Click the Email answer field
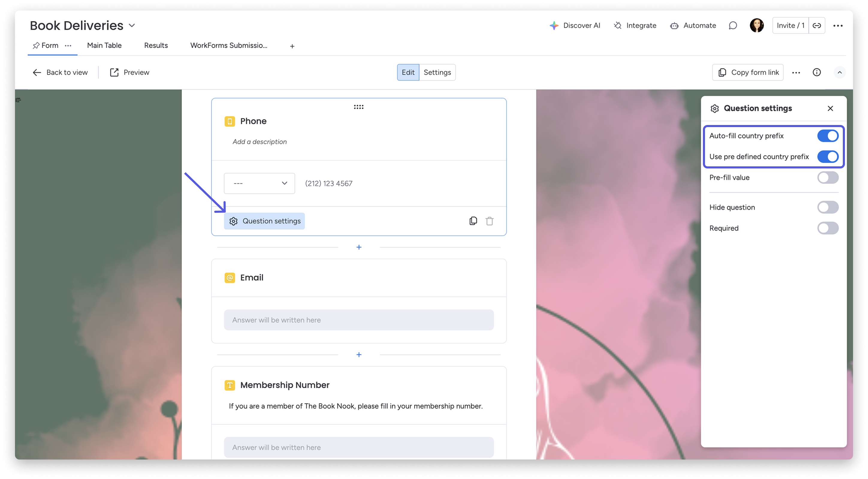This screenshot has width=868, height=479. click(x=359, y=320)
